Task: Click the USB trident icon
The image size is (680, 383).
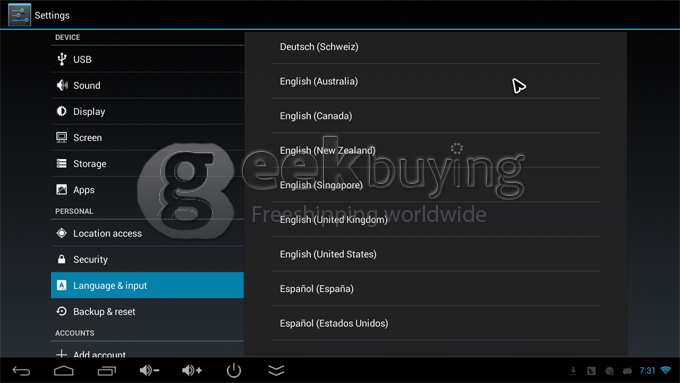Action: click(62, 59)
